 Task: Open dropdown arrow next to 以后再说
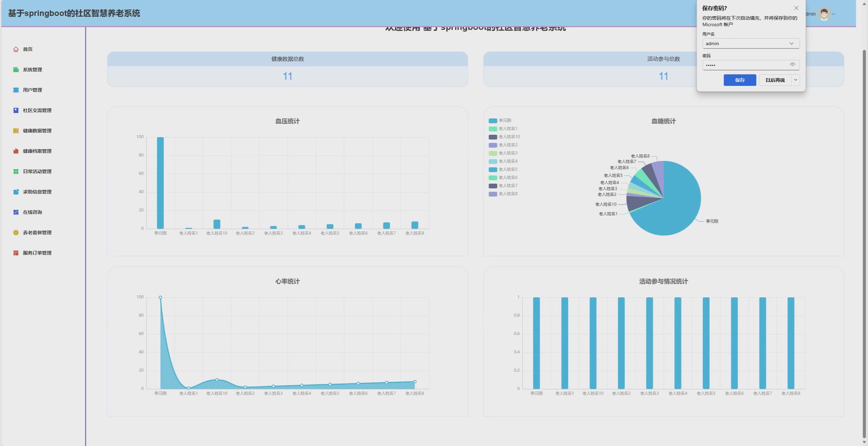click(x=795, y=80)
